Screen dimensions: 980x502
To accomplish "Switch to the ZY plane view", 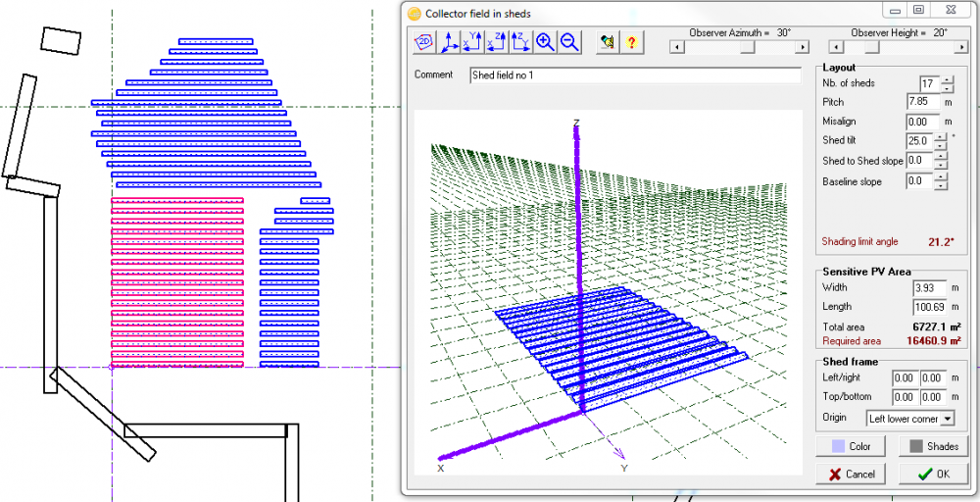I will 520,42.
